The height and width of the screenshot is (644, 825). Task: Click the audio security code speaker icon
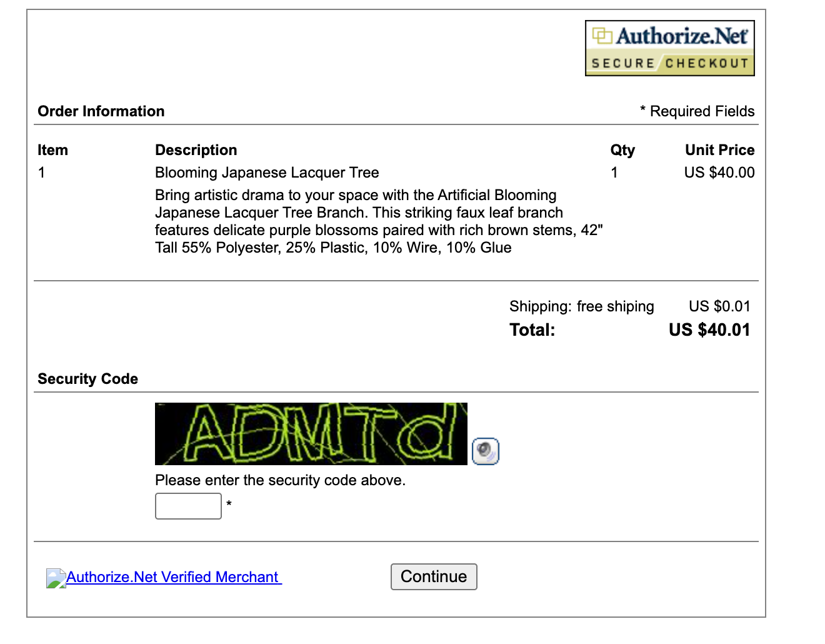coord(485,451)
